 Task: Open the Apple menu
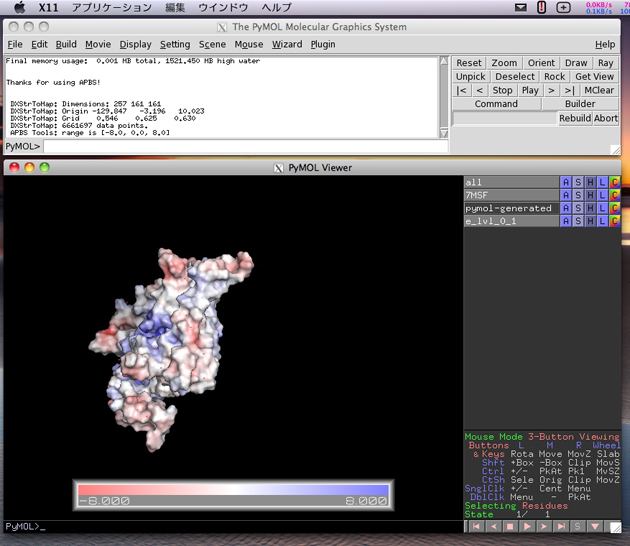tap(19, 7)
